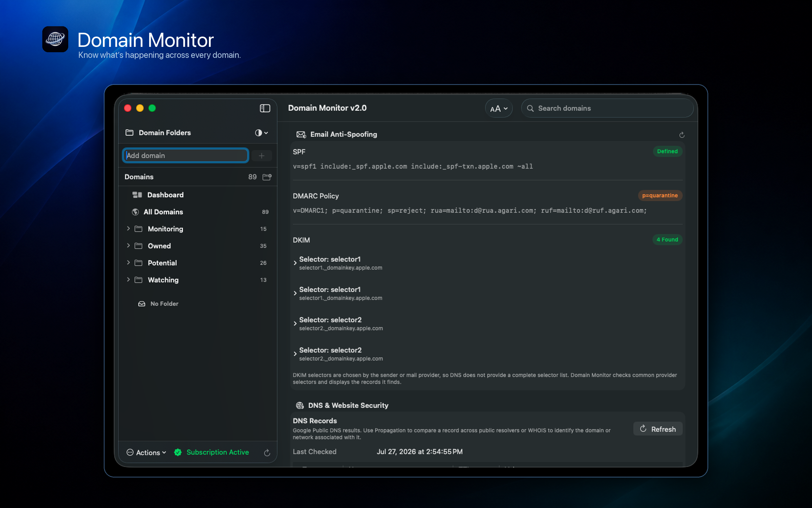
Task: Open the Dashboard view
Action: (165, 195)
